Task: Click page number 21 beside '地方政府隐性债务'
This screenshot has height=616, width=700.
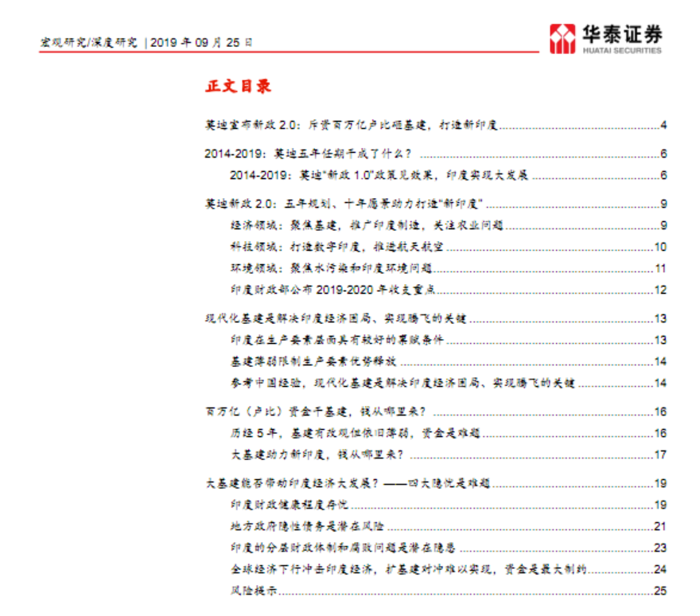Action: [660, 526]
